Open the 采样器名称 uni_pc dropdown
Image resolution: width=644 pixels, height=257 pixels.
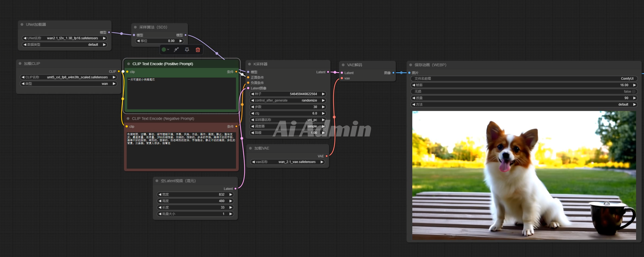point(288,120)
